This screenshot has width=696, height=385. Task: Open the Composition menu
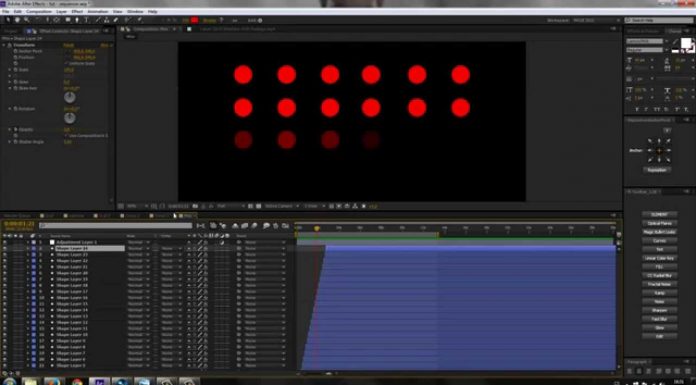[x=39, y=11]
